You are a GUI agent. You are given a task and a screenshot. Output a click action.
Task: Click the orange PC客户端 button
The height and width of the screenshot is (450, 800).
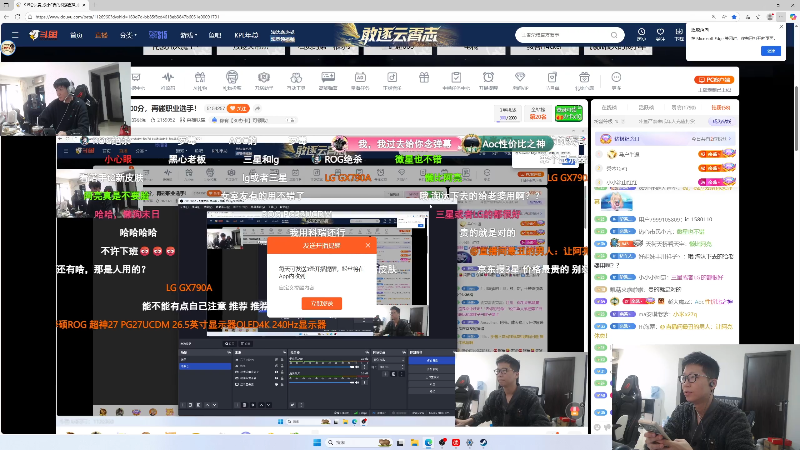[714, 80]
